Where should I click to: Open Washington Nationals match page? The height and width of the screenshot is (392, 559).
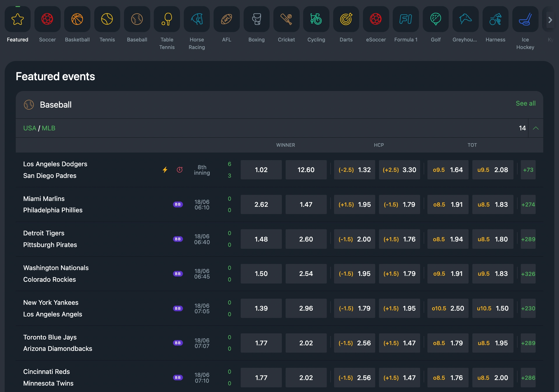coord(56,268)
